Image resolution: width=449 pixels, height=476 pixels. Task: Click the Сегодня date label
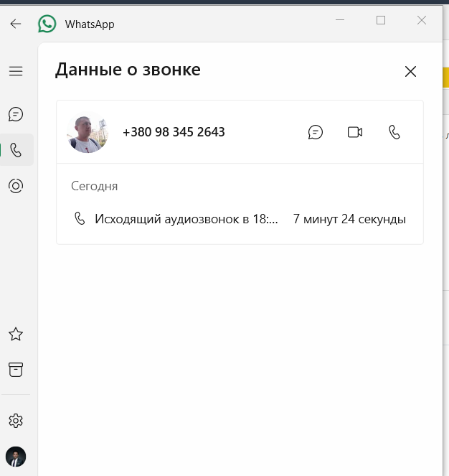point(95,186)
